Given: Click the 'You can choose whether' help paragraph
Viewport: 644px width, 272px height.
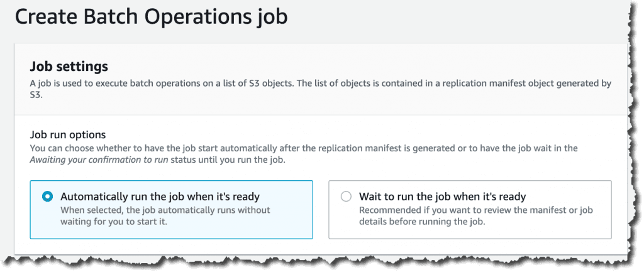Looking at the screenshot, I should [x=304, y=154].
